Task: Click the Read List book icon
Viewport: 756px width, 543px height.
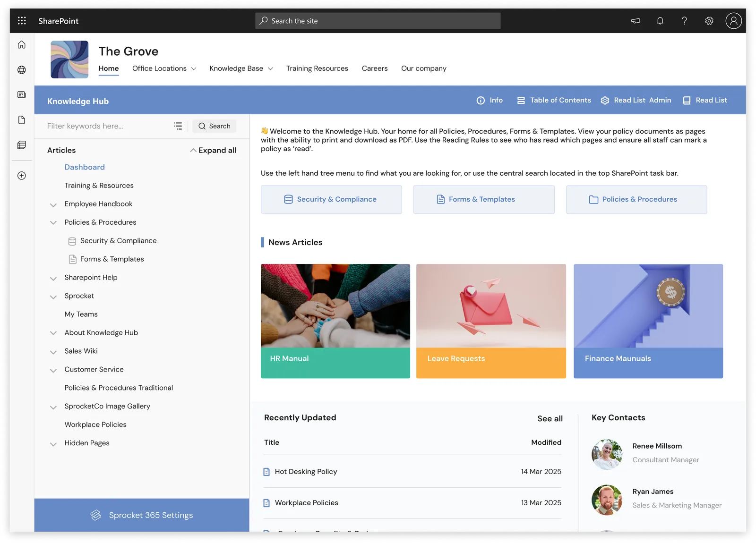Action: [687, 101]
